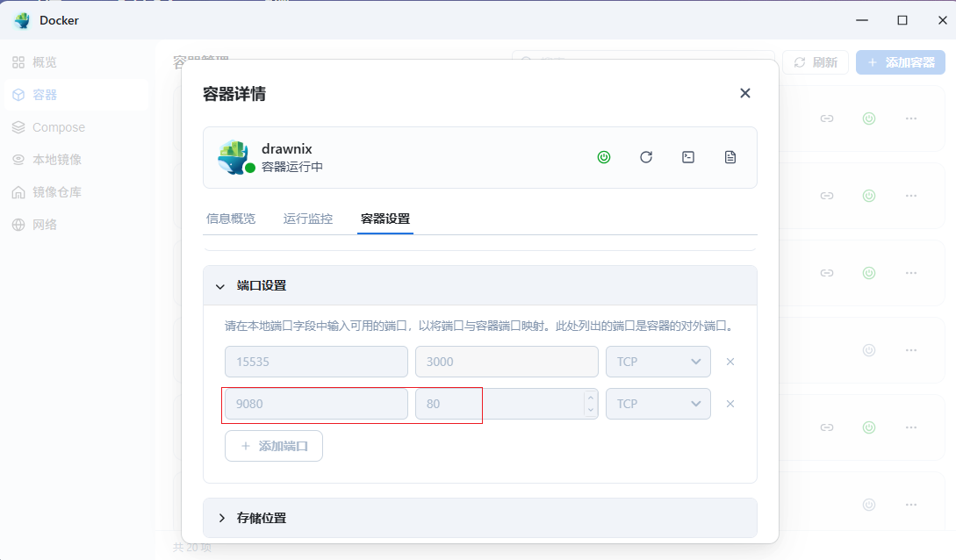Close the Docker window

[943, 20]
